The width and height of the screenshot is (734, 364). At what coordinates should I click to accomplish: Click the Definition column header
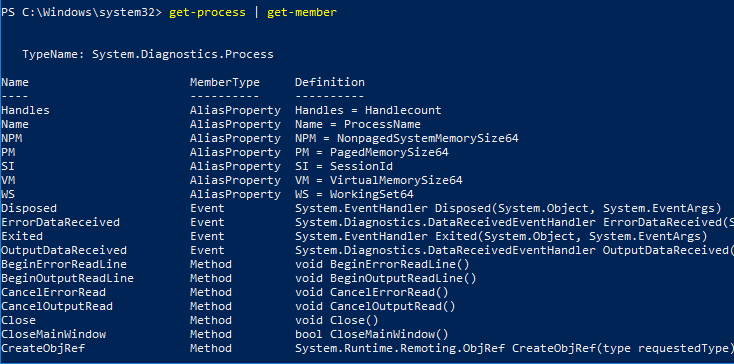(330, 82)
